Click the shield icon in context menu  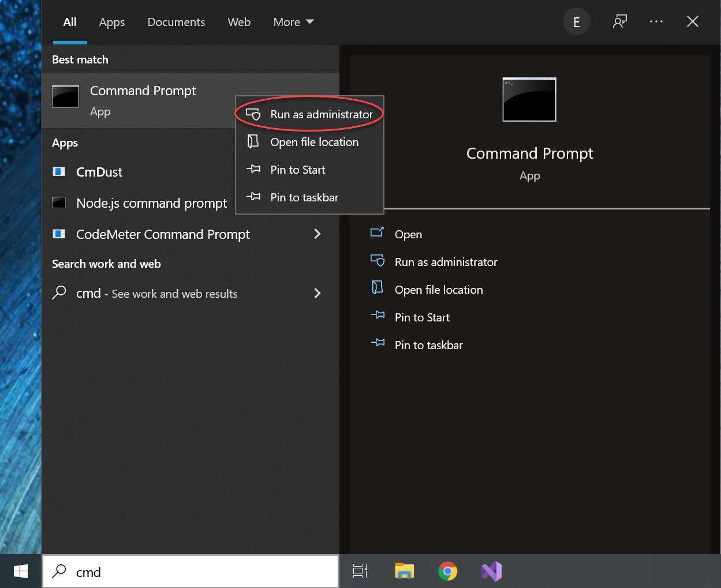point(253,114)
